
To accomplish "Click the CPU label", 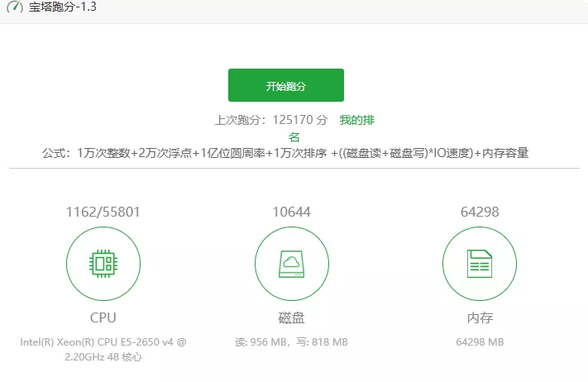I will pyautogui.click(x=103, y=318).
